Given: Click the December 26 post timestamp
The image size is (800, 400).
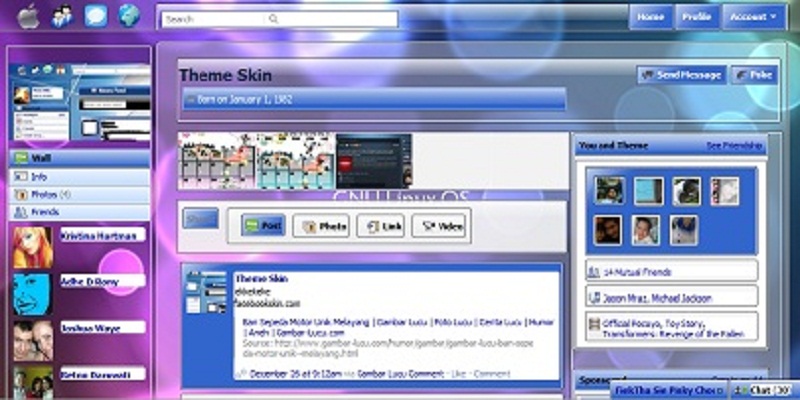Looking at the screenshot, I should click(x=295, y=374).
